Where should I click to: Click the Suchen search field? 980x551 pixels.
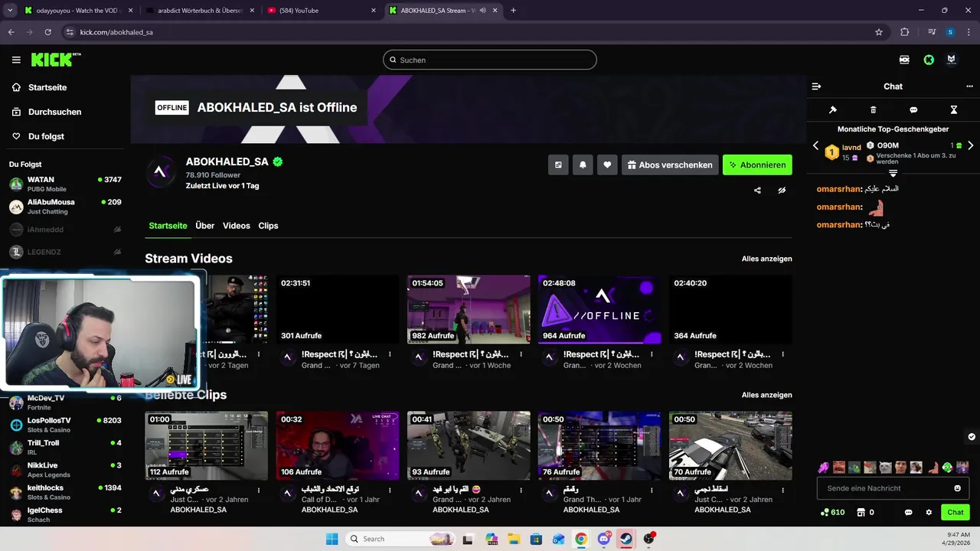pyautogui.click(x=490, y=60)
